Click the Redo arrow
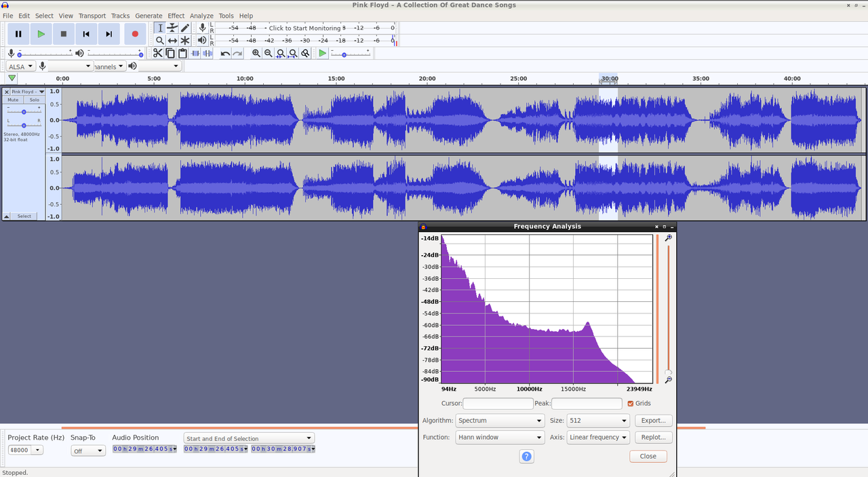This screenshot has height=477, width=868. pyautogui.click(x=237, y=54)
